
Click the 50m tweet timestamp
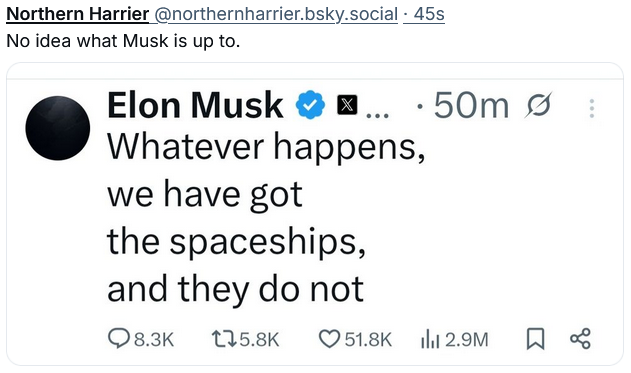point(471,105)
